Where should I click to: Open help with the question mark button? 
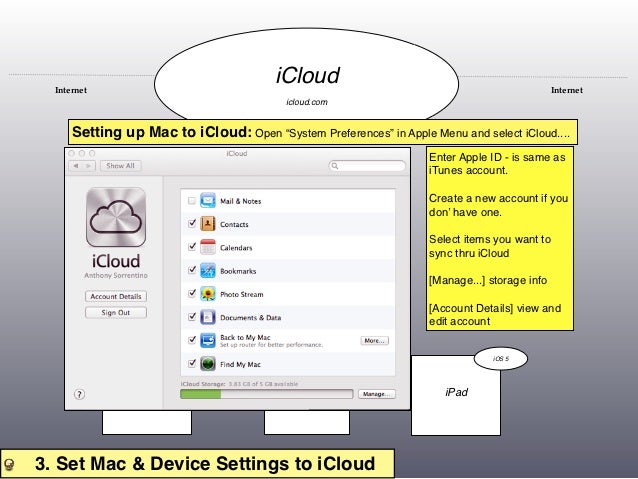[79, 394]
